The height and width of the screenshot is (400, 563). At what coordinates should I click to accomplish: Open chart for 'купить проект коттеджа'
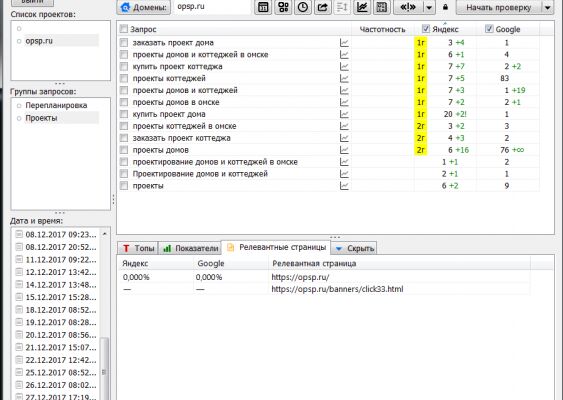coord(344,66)
